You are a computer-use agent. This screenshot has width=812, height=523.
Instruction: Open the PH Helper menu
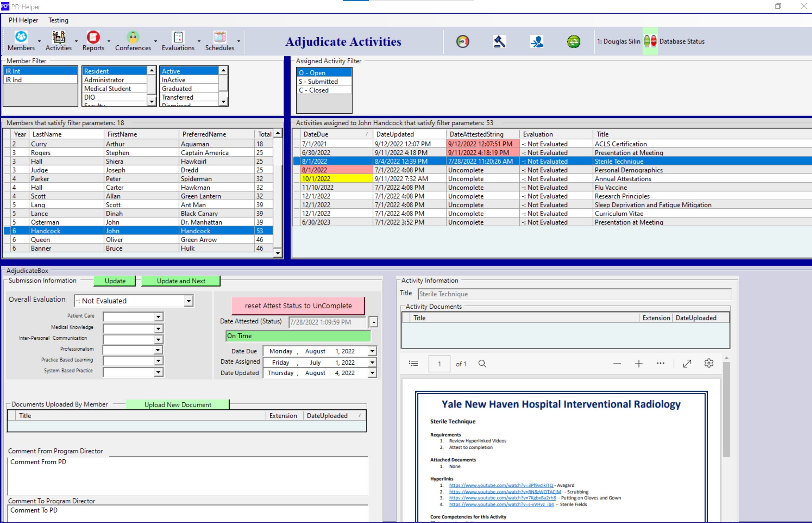tap(23, 20)
